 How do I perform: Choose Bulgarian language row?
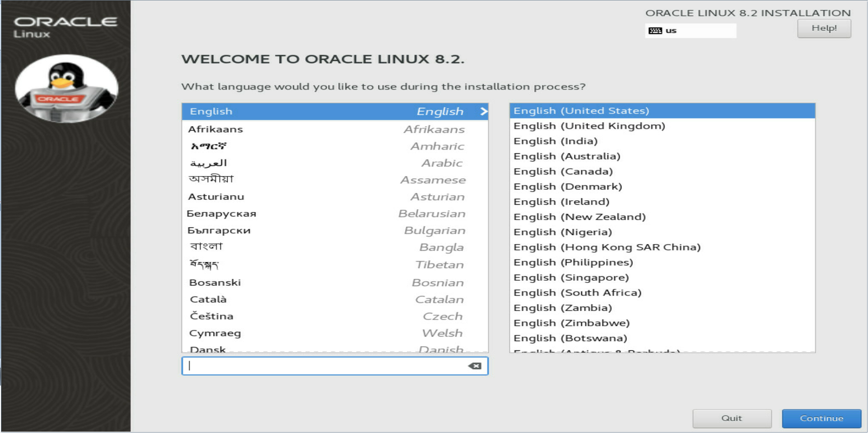(x=335, y=231)
